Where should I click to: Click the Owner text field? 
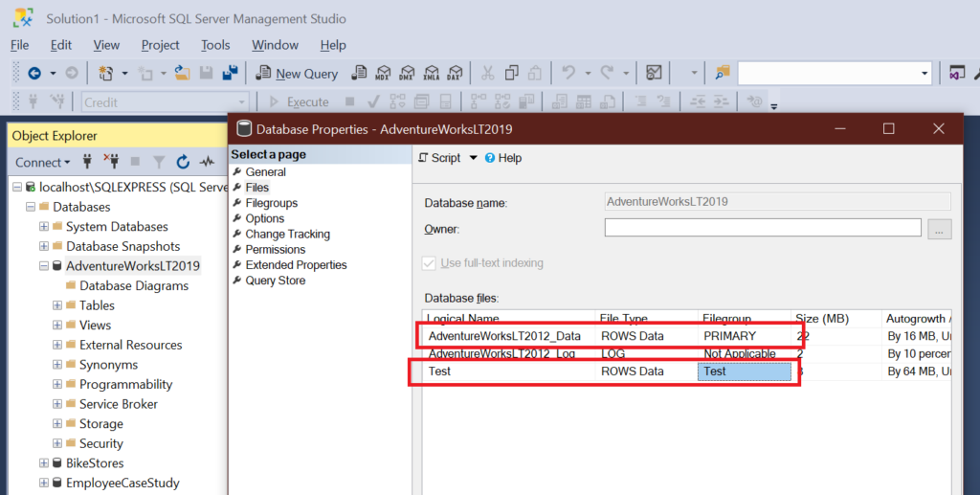click(762, 228)
